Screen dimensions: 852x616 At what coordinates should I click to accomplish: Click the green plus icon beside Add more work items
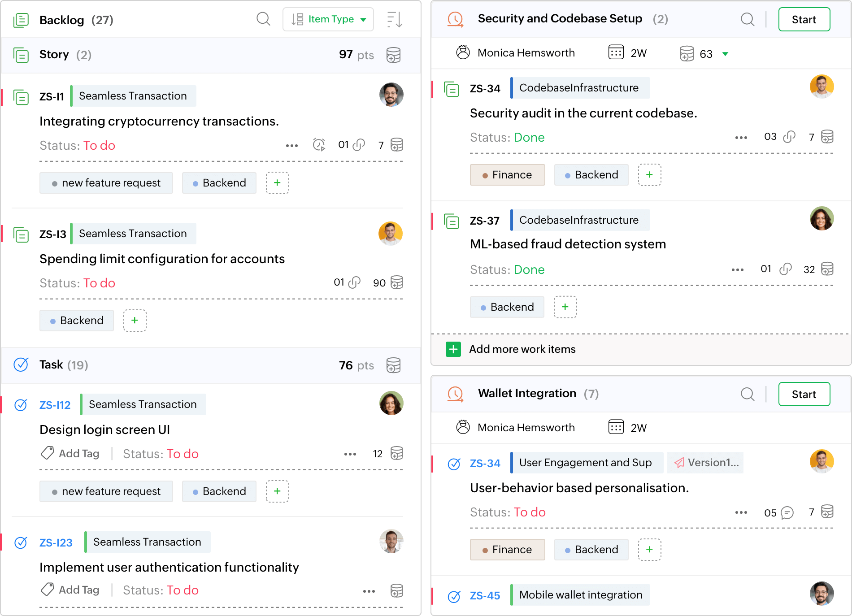(x=453, y=349)
